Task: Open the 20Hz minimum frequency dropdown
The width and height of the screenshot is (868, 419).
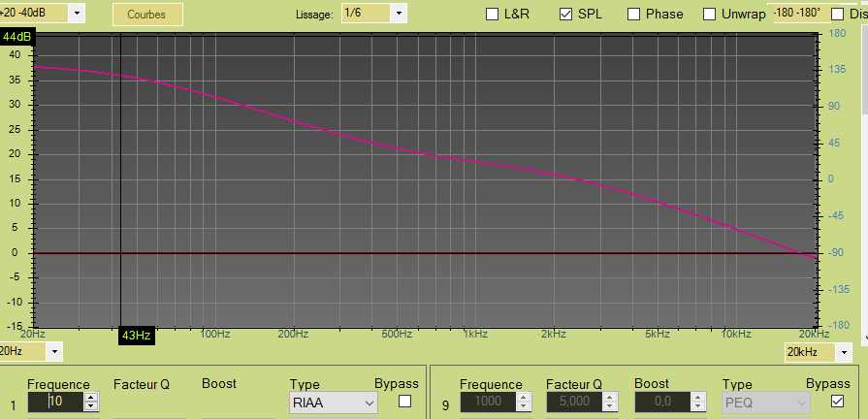Action: (x=53, y=350)
